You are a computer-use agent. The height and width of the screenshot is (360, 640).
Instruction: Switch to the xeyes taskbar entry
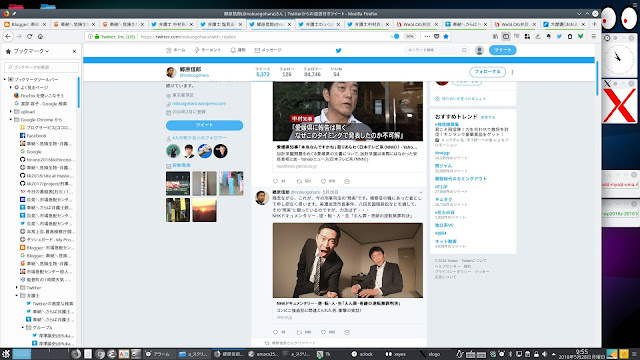[396, 354]
